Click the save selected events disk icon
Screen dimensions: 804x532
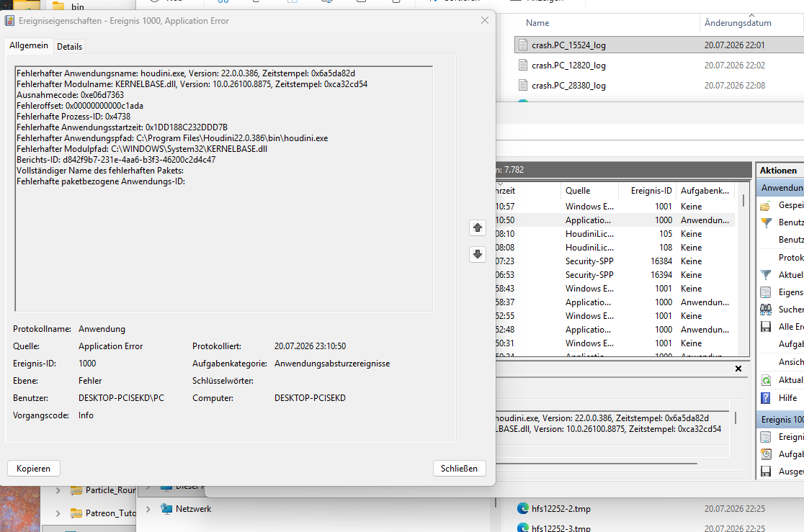[x=766, y=472]
